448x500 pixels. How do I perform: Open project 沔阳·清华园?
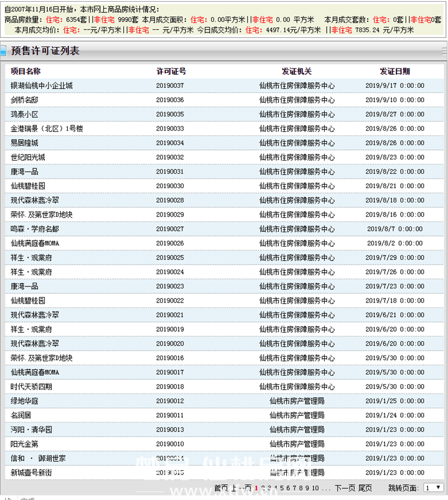click(31, 430)
